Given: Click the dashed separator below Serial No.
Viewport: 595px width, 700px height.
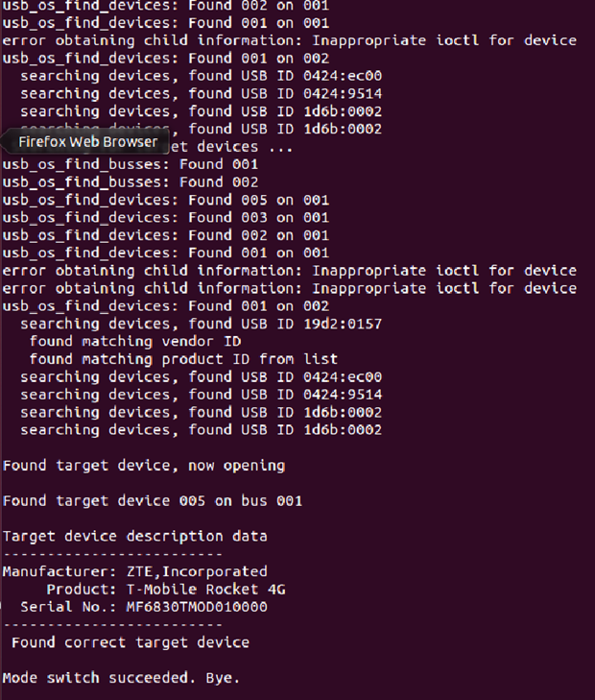Looking at the screenshot, I should click(x=112, y=624).
